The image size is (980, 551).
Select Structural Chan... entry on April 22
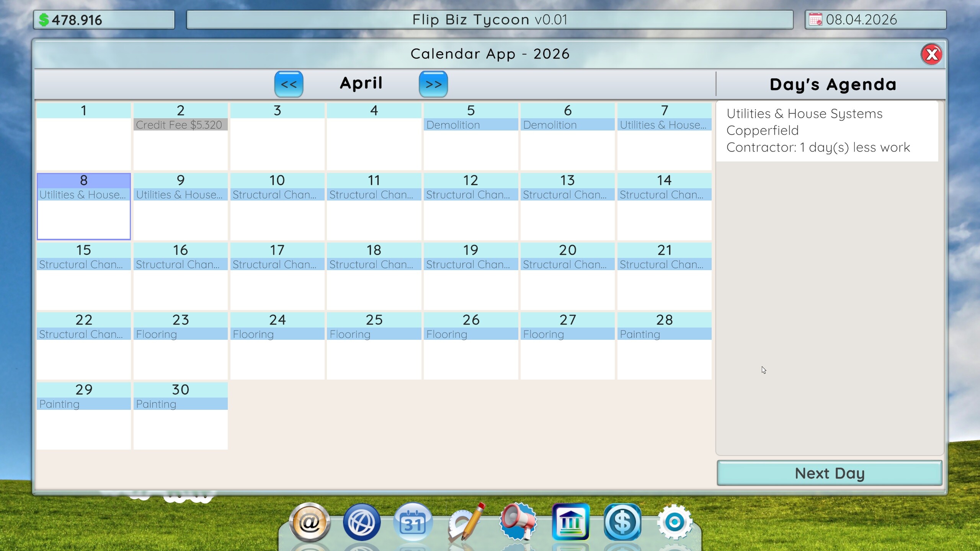pyautogui.click(x=83, y=334)
